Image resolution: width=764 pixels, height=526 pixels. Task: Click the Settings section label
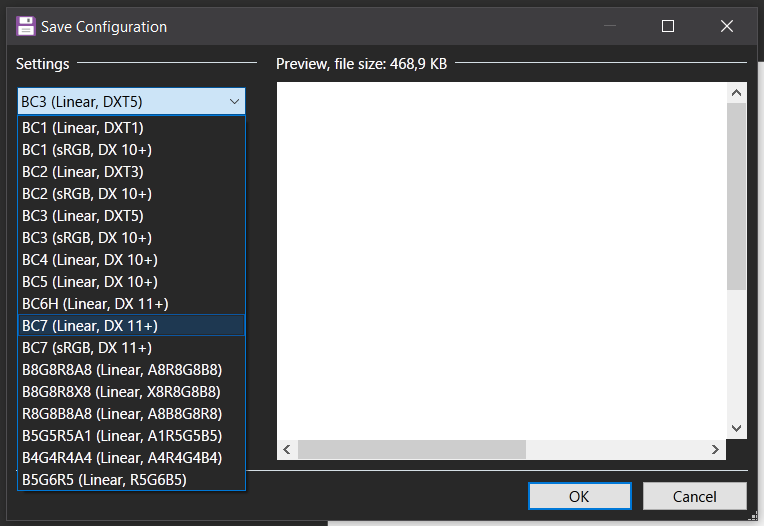pyautogui.click(x=42, y=64)
